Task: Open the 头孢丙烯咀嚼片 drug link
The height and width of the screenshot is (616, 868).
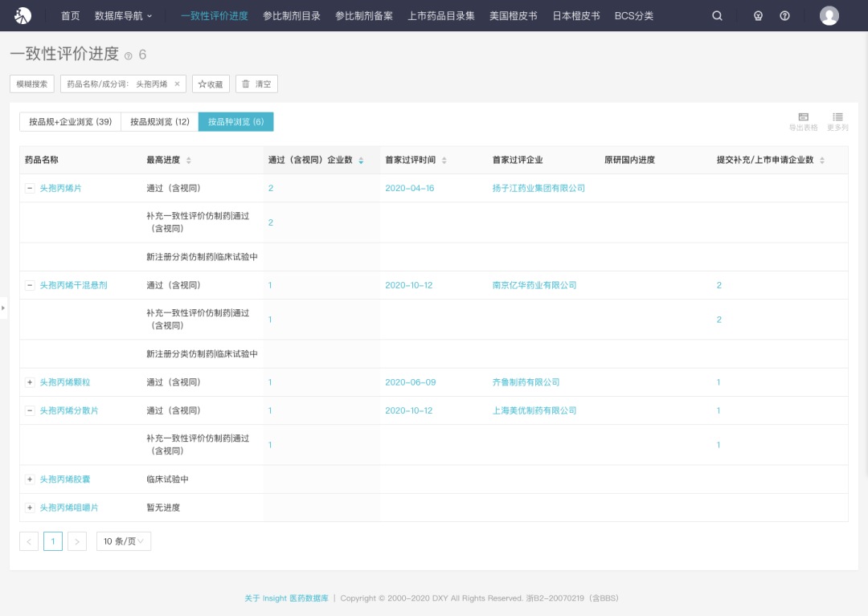Action: click(69, 508)
